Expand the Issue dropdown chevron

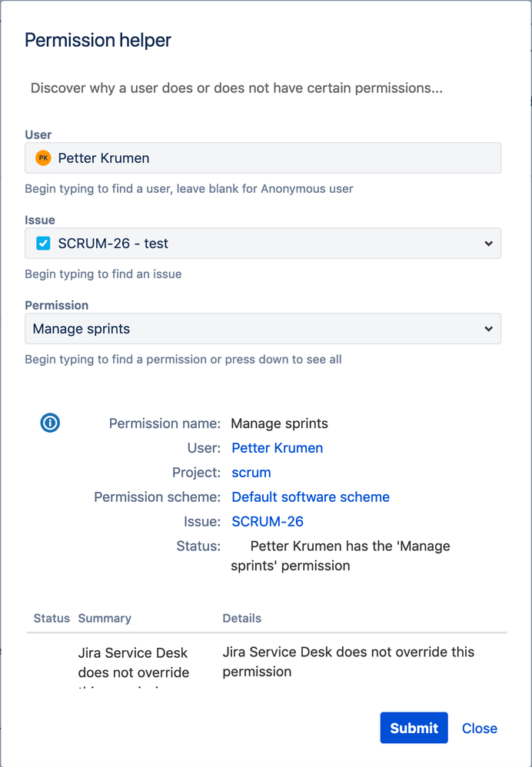coord(488,244)
